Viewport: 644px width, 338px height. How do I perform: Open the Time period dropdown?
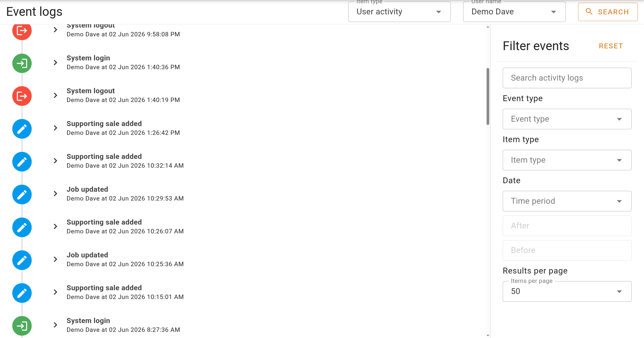pos(567,201)
